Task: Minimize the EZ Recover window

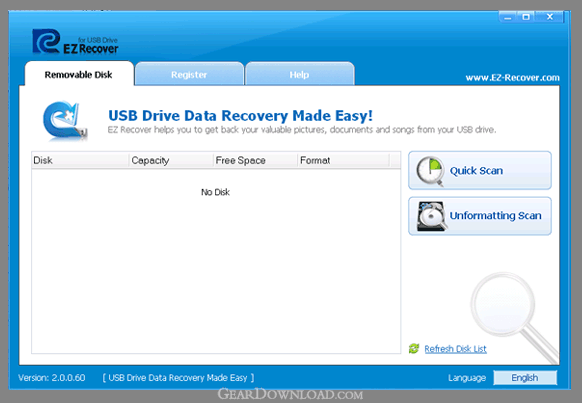Action: (508, 17)
